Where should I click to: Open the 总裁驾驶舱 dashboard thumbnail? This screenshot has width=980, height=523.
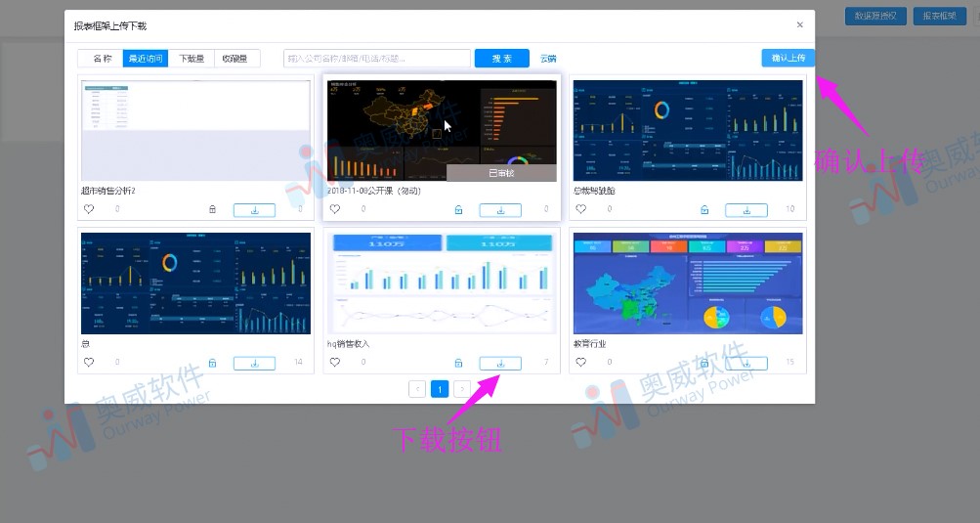(x=688, y=130)
